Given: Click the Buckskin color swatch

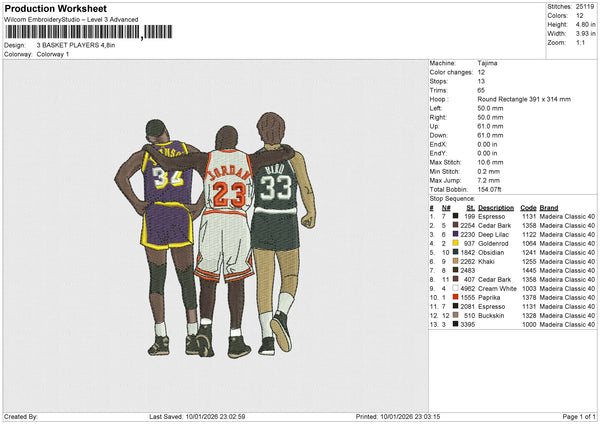Looking at the screenshot, I should [x=455, y=315].
